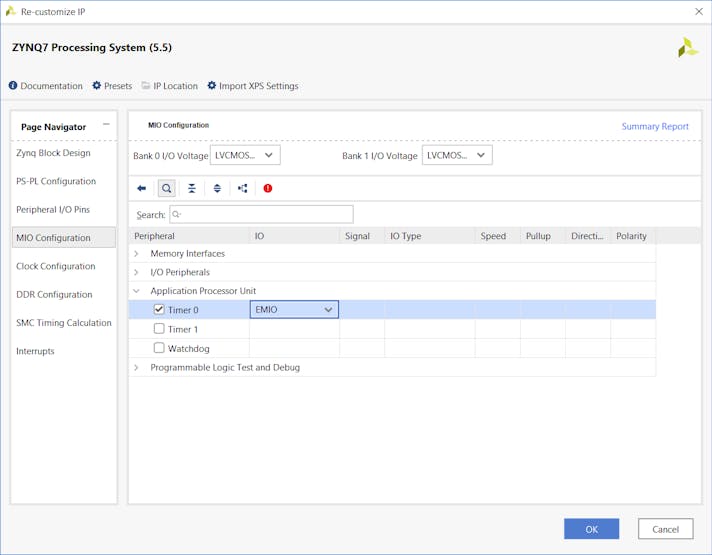Screen dimensions: 712x555
Task: Collapse the Application Processor Unit row
Action: point(136,291)
